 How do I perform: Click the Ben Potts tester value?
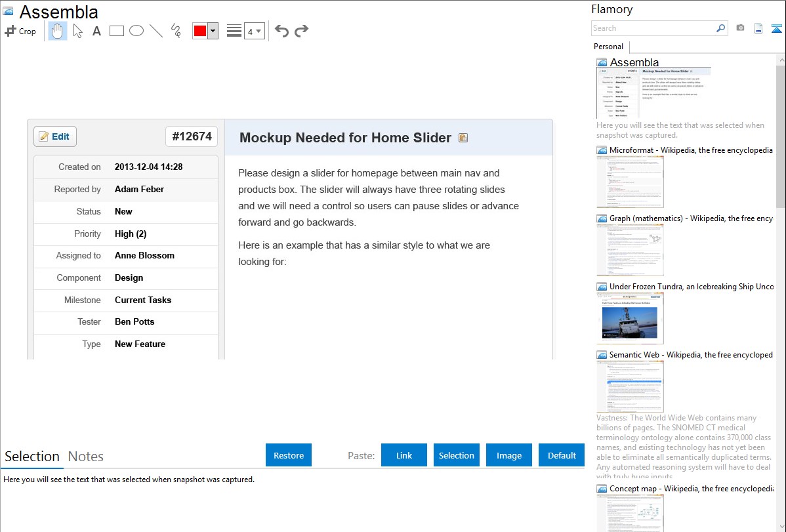134,321
